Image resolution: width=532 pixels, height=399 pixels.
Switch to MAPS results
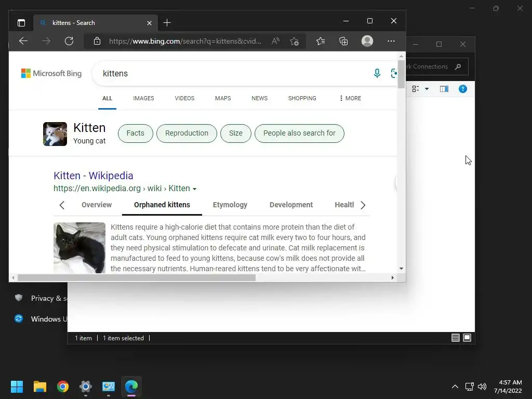(x=223, y=98)
